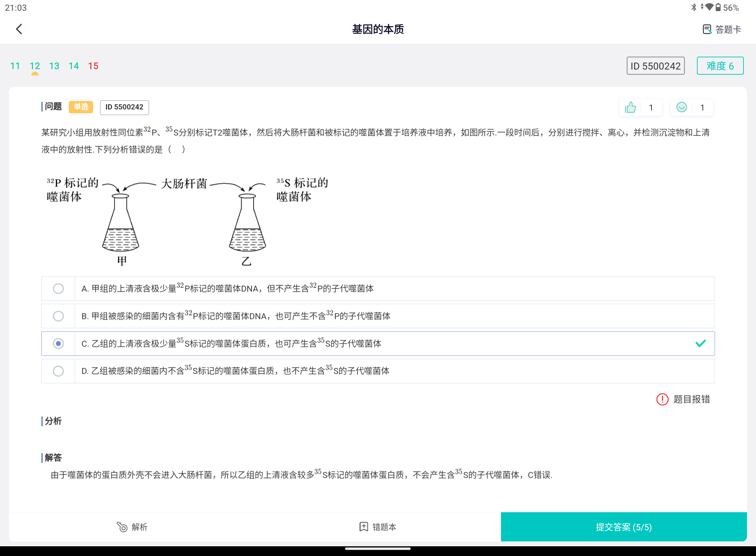This screenshot has width=756, height=556.
Task: Select radio button for option A
Action: coord(58,288)
